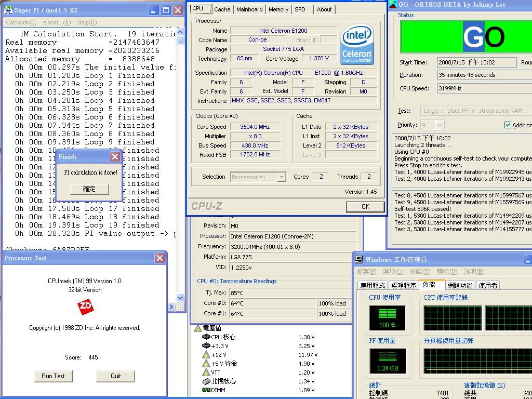Click the Super PI scrollbar down arrow
Viewport: 532px width, 399px height.
180,298
